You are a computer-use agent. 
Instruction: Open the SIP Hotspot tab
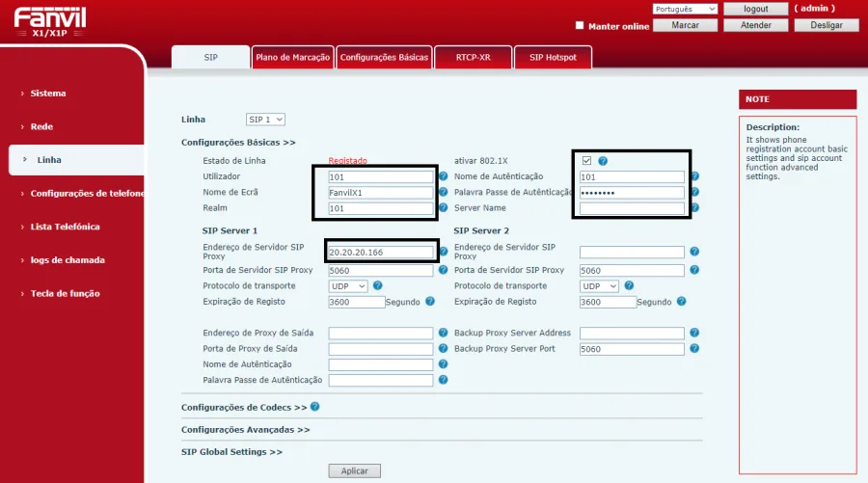[553, 58]
